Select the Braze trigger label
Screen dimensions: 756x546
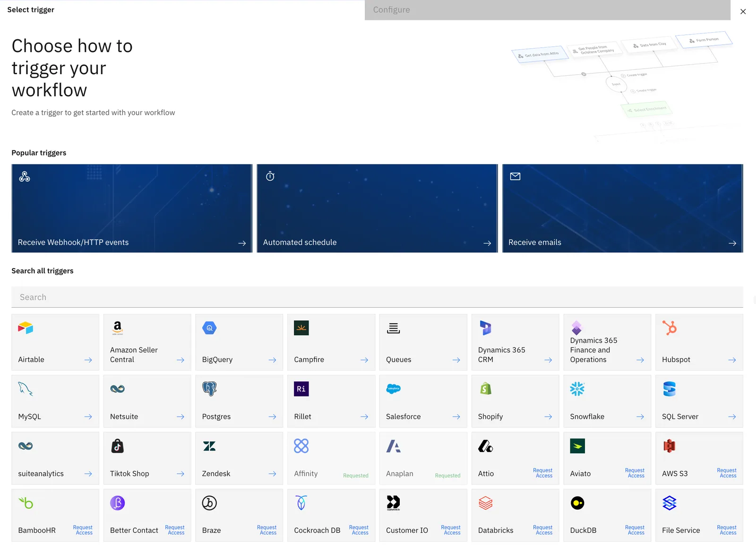click(211, 530)
